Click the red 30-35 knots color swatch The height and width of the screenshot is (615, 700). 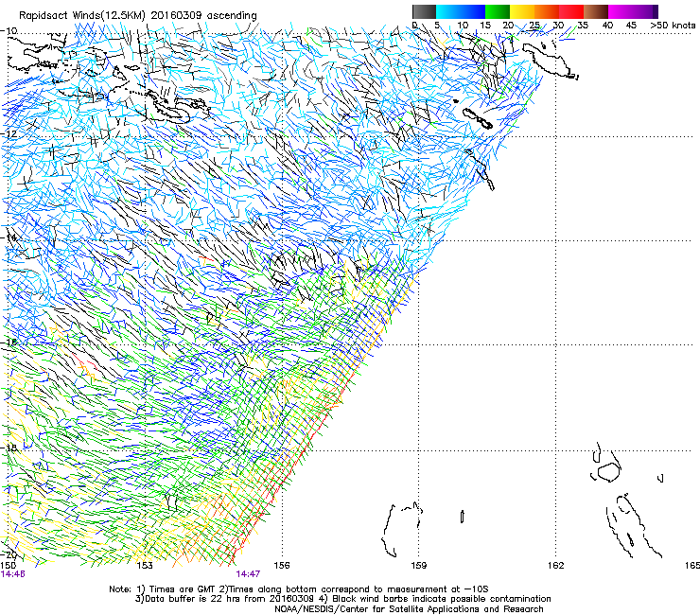(571, 11)
